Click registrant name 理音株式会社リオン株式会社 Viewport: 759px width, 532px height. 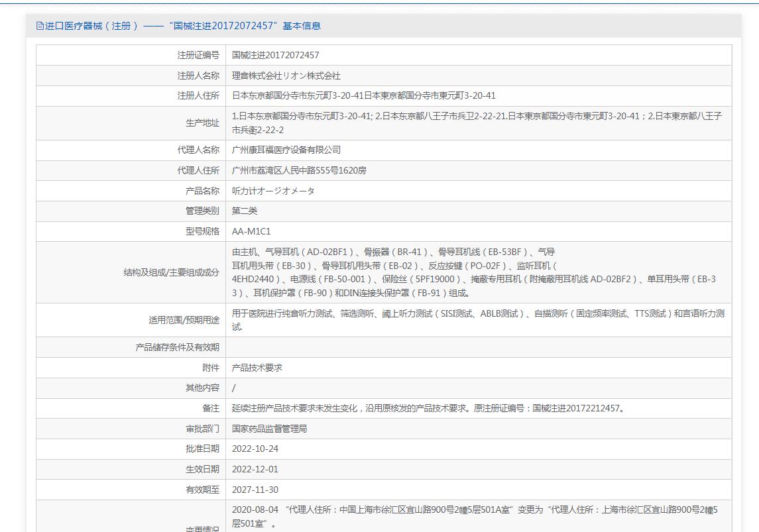(x=286, y=76)
